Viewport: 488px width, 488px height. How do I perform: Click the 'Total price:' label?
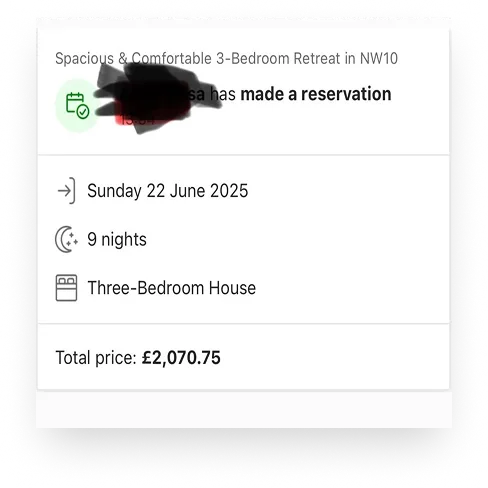click(96, 358)
